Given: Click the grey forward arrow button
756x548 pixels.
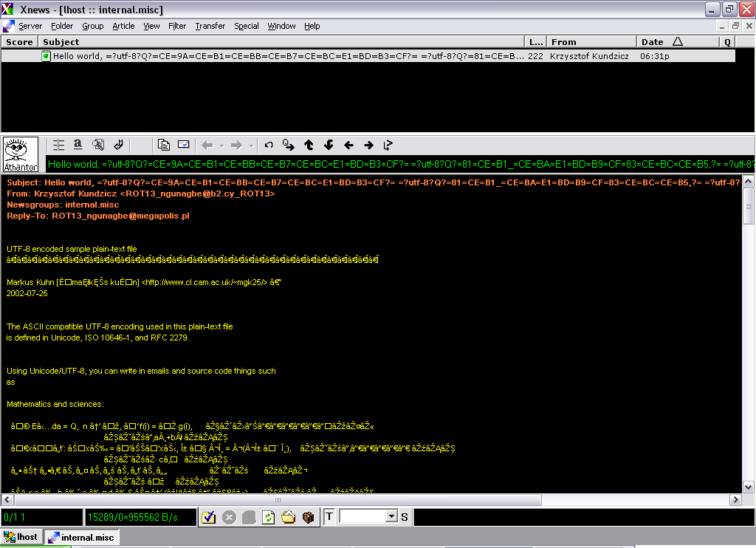Looking at the screenshot, I should coord(236,145).
